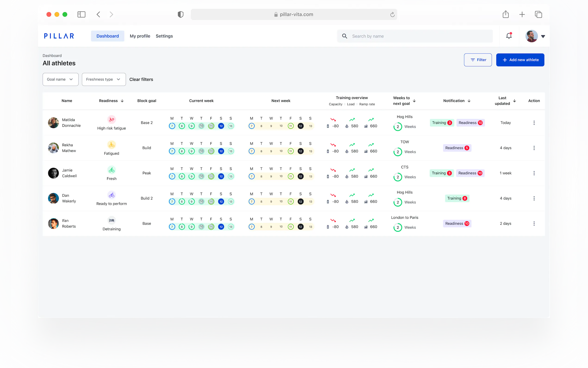The width and height of the screenshot is (588, 368).
Task: Click the page reload icon in the address bar
Action: click(392, 15)
